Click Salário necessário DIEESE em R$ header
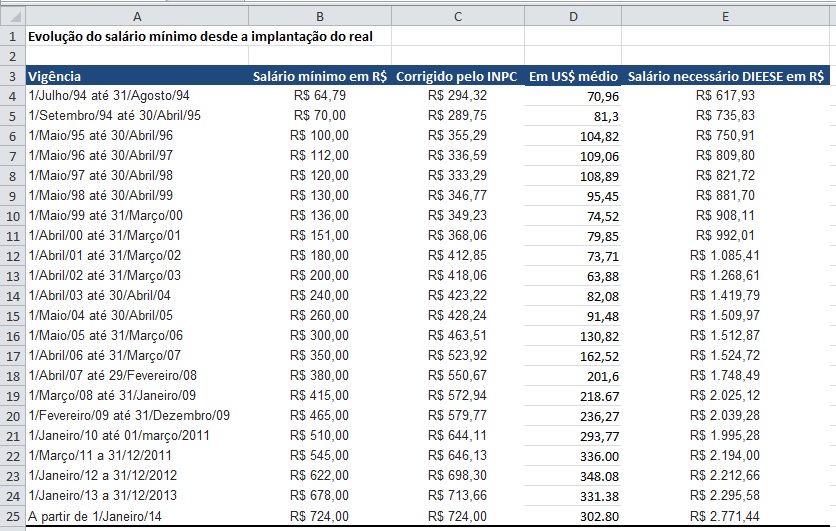 point(726,76)
